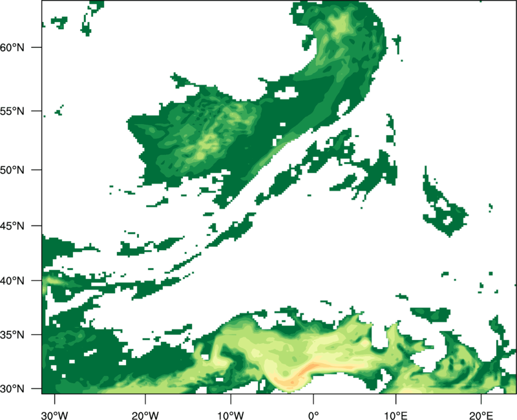Click the 55°N latitude label
Image resolution: width=517 pixels, height=420 pixels.
(12, 111)
